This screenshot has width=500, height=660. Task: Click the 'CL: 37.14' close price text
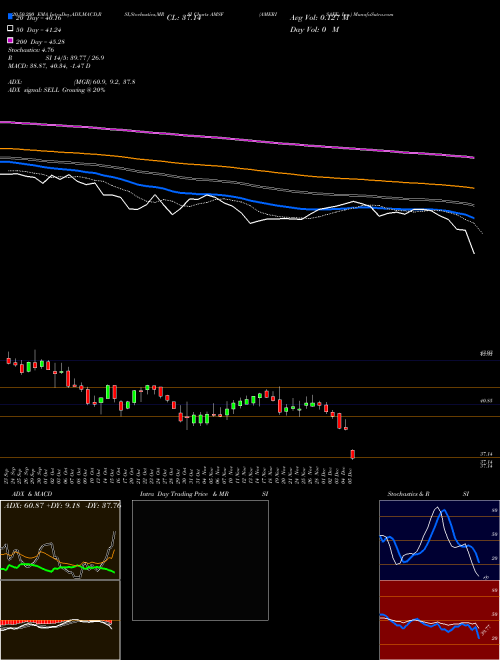pyautogui.click(x=183, y=18)
